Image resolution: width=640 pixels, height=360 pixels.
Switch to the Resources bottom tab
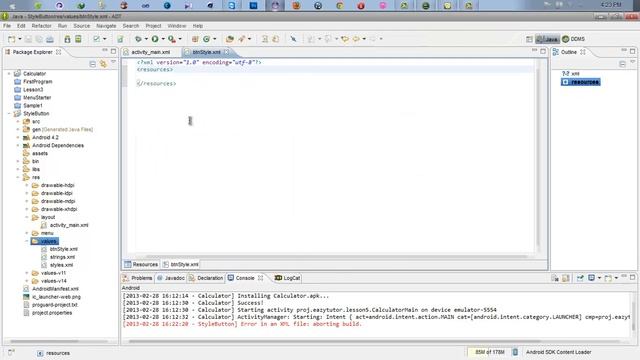tap(141, 264)
